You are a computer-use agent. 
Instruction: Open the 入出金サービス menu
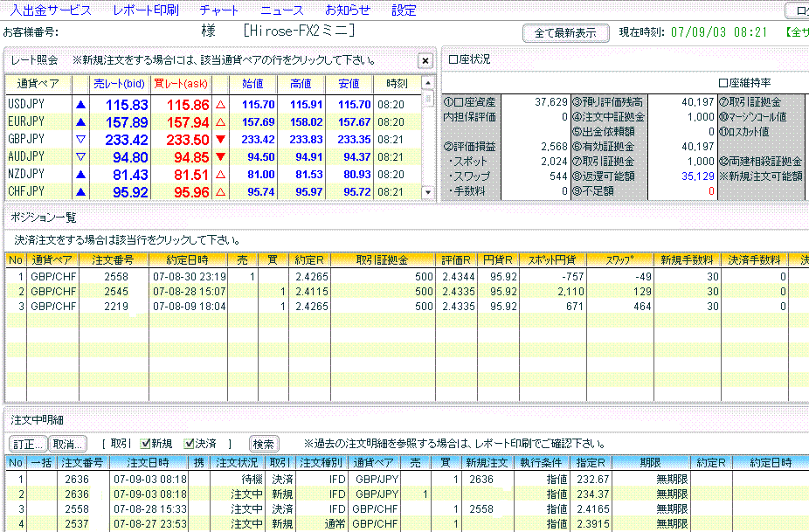51,10
